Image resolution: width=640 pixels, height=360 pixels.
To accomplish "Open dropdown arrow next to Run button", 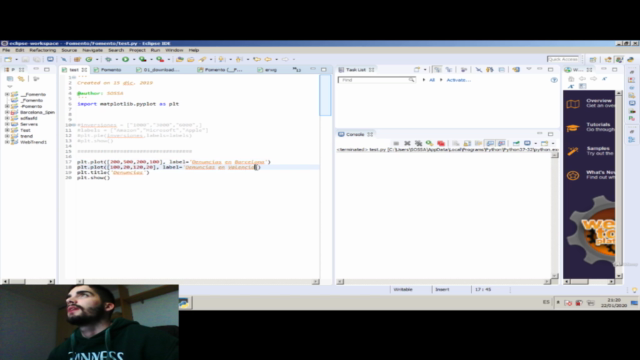I will [x=133, y=60].
